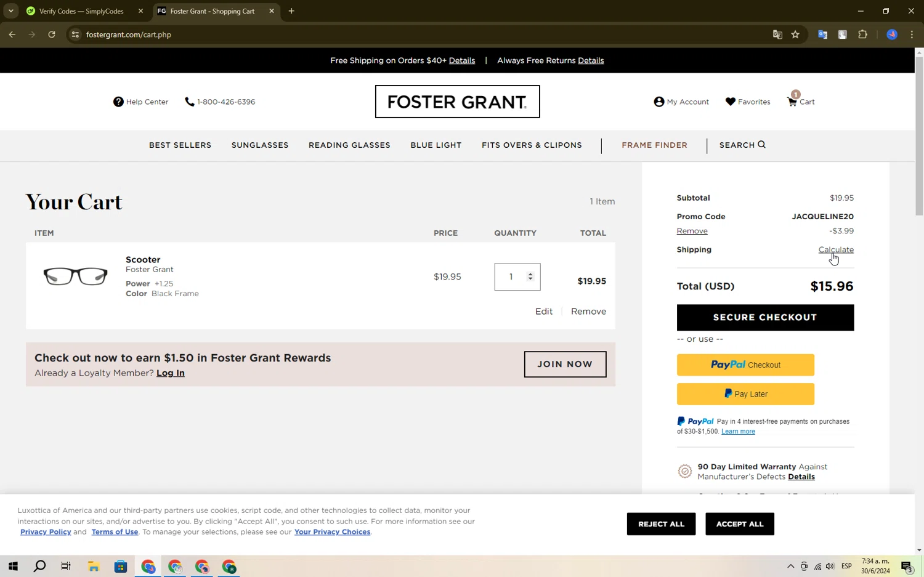This screenshot has width=924, height=577.
Task: Reject all cookies
Action: pyautogui.click(x=661, y=524)
